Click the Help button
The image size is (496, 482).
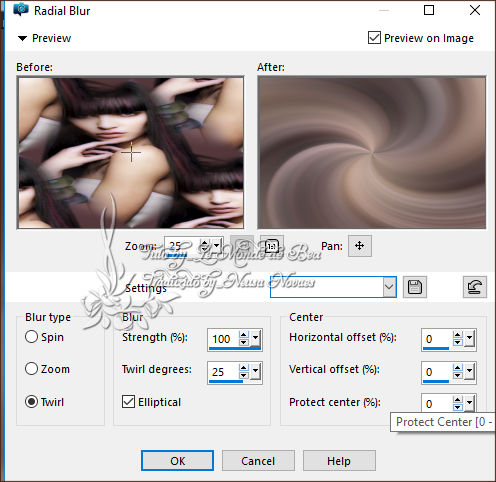pyautogui.click(x=339, y=461)
